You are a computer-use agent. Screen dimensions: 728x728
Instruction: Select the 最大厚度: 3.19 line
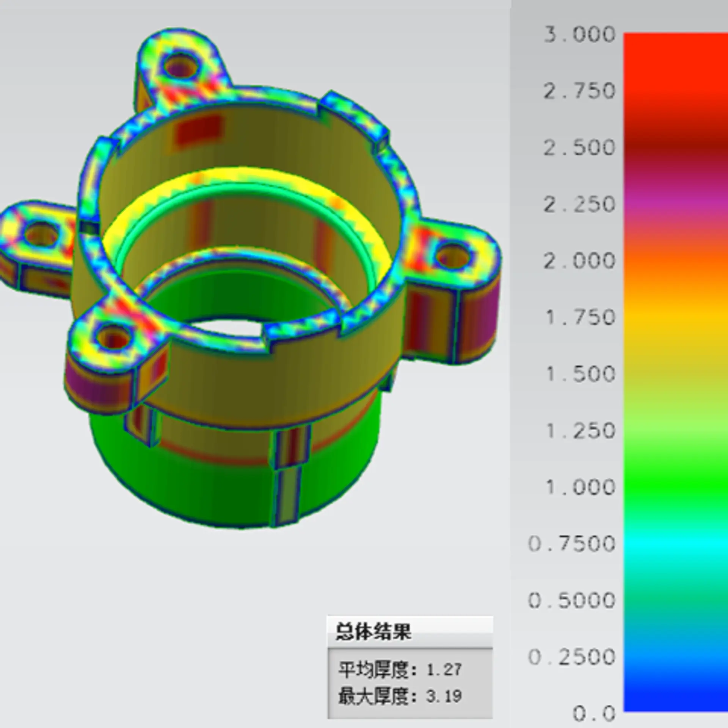(x=400, y=696)
